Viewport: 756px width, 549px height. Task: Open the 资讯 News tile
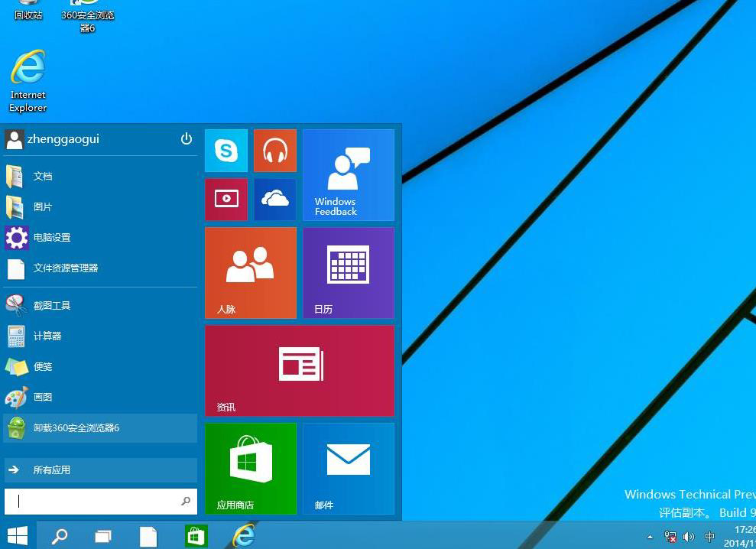click(300, 371)
